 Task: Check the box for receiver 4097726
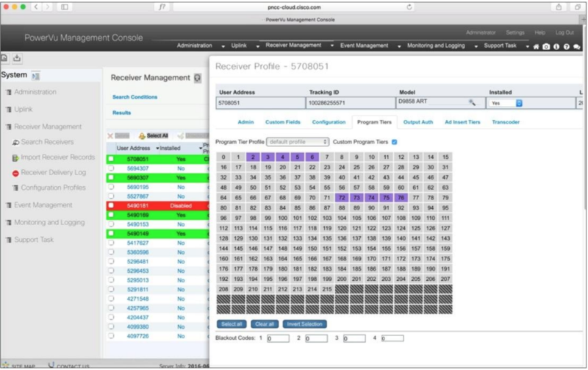[111, 336]
